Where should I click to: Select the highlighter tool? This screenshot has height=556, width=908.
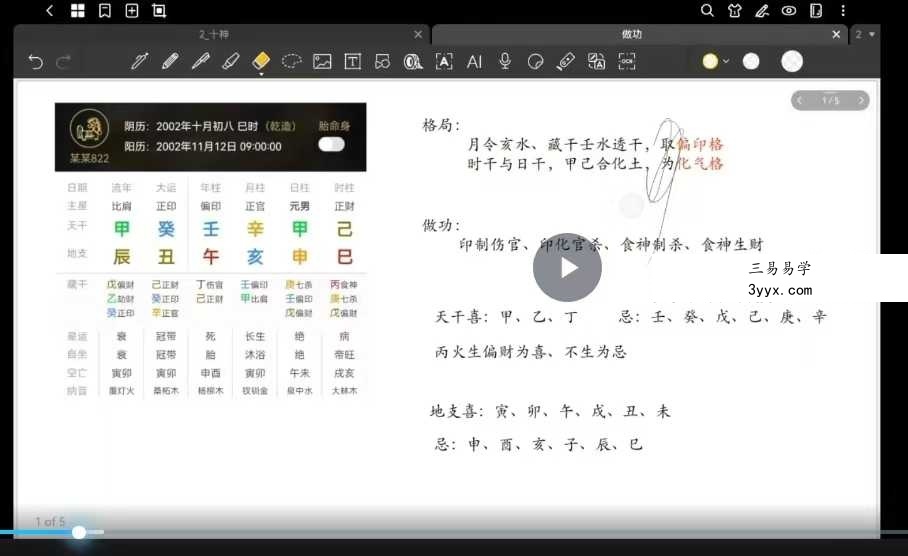click(x=230, y=61)
